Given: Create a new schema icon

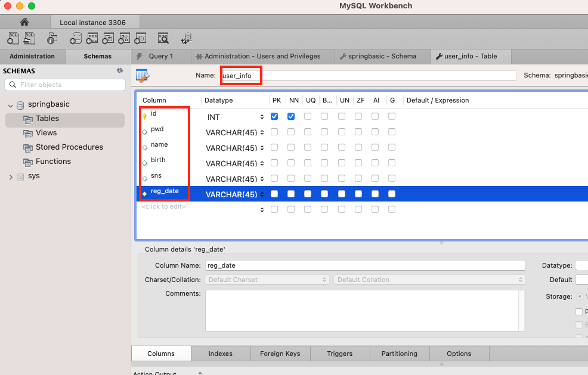Looking at the screenshot, I should (x=75, y=38).
